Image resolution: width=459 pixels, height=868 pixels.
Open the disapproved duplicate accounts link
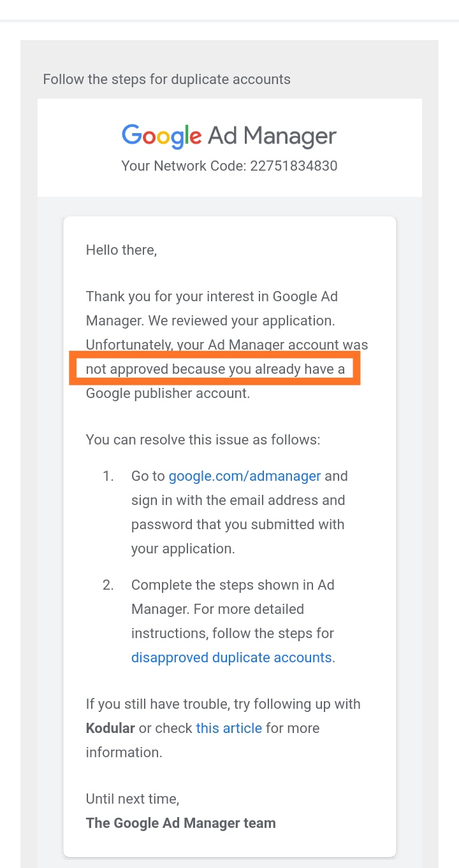tap(231, 657)
